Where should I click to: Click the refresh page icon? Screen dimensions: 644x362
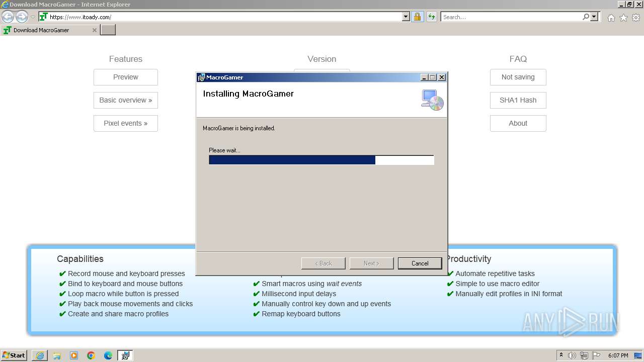click(x=431, y=17)
